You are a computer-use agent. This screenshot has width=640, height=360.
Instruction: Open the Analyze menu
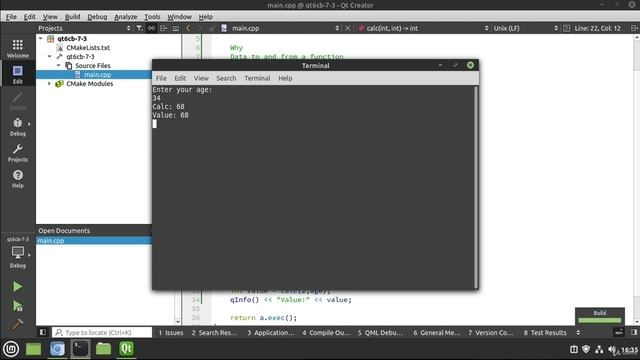[x=126, y=17]
